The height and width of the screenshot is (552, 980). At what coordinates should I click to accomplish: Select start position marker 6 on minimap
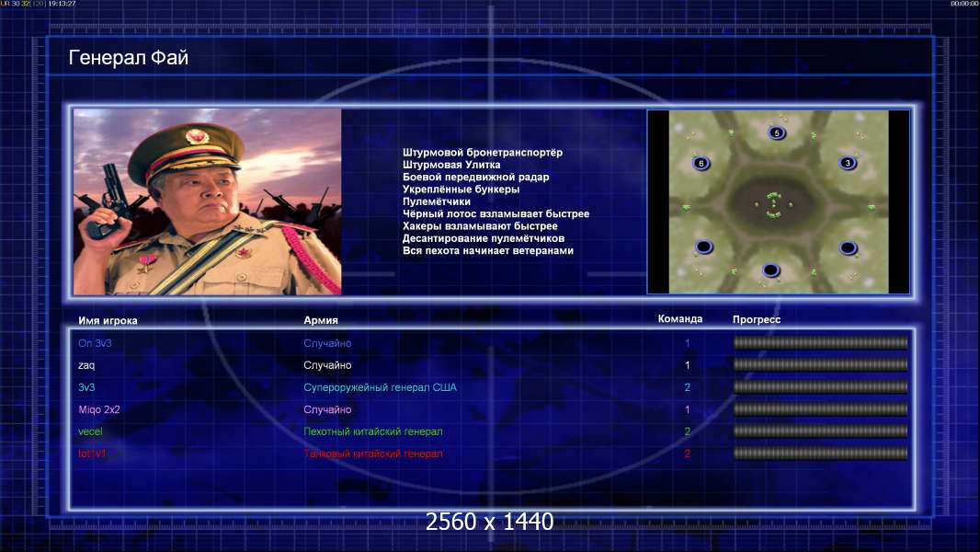(701, 163)
